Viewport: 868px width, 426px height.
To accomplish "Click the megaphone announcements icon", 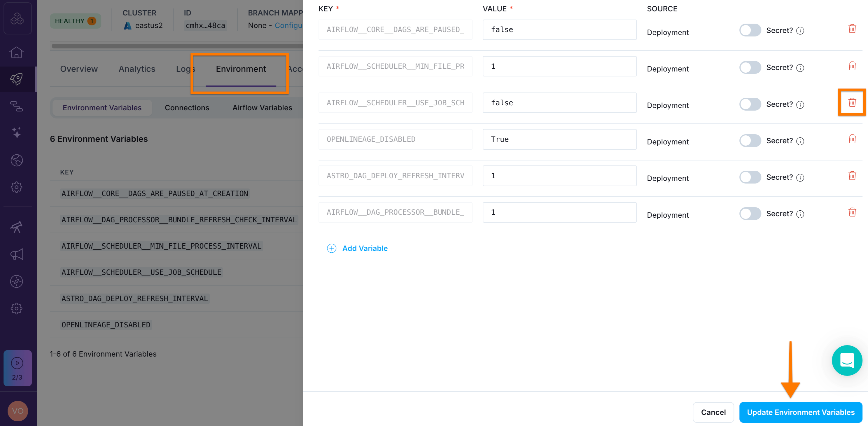I will click(17, 254).
